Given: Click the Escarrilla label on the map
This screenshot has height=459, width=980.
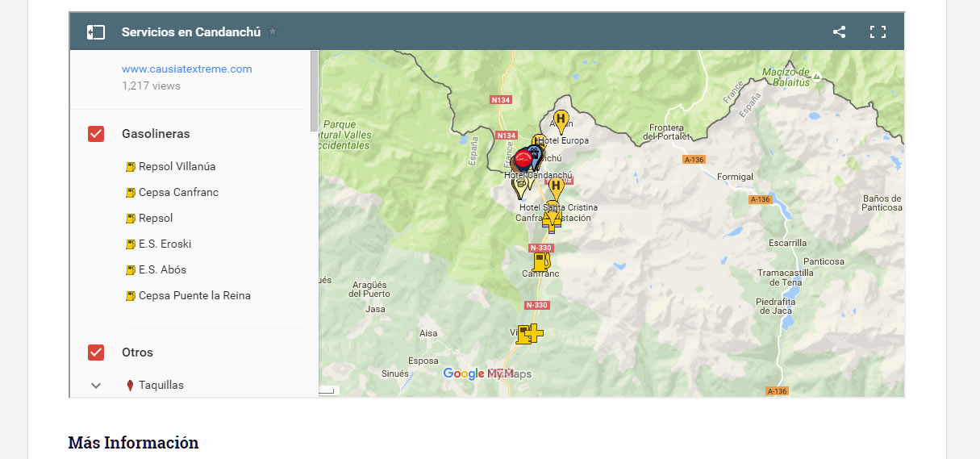Looking at the screenshot, I should click(786, 242).
